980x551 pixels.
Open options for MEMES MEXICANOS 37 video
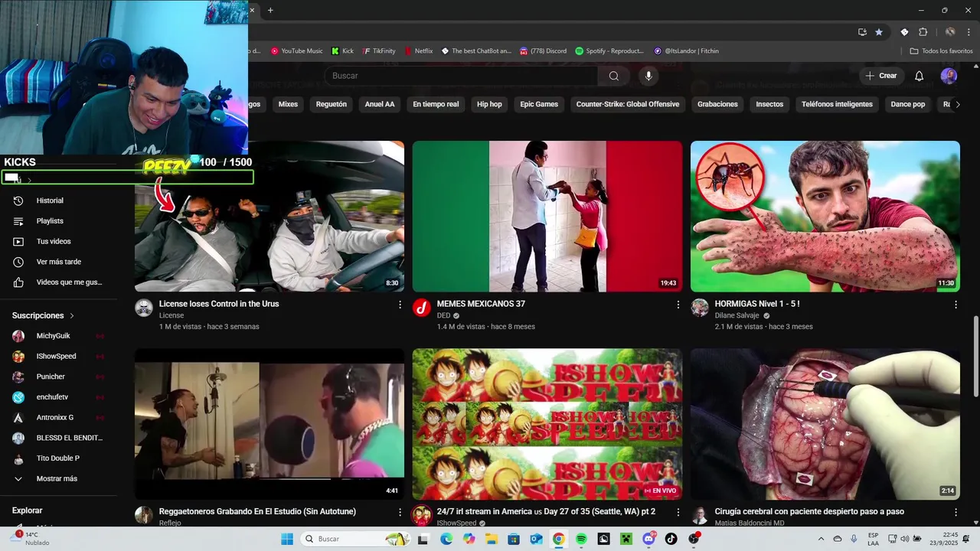click(678, 305)
